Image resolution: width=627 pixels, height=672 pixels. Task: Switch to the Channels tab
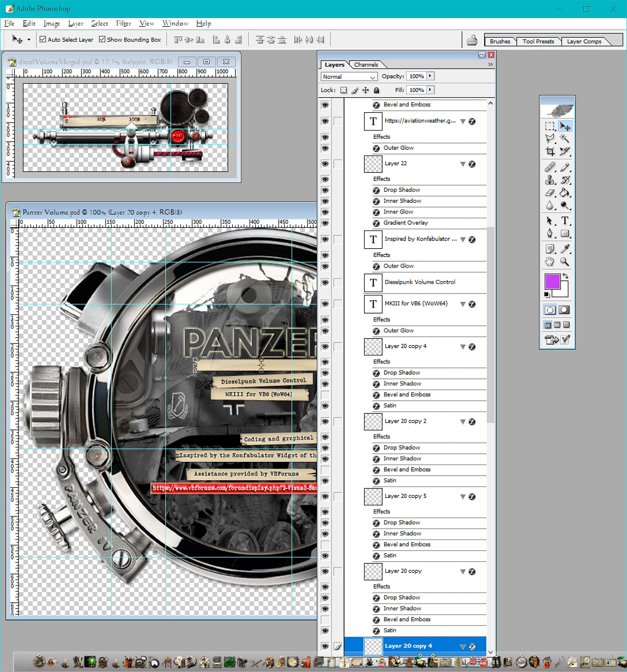[366, 65]
